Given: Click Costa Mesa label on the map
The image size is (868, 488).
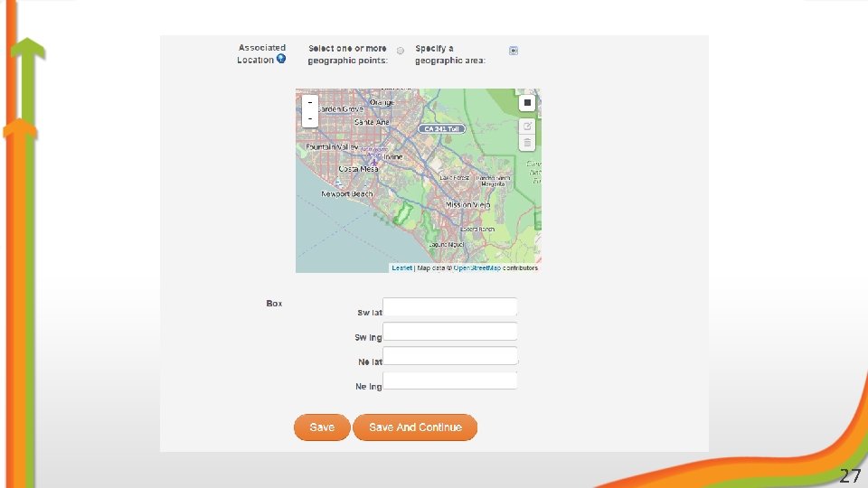Looking at the screenshot, I should coord(358,169).
